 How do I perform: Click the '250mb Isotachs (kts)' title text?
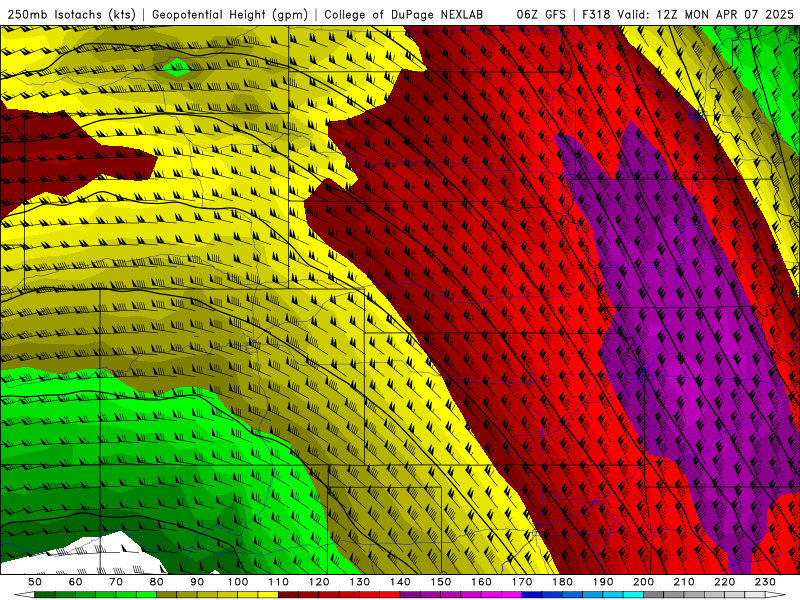pos(71,14)
